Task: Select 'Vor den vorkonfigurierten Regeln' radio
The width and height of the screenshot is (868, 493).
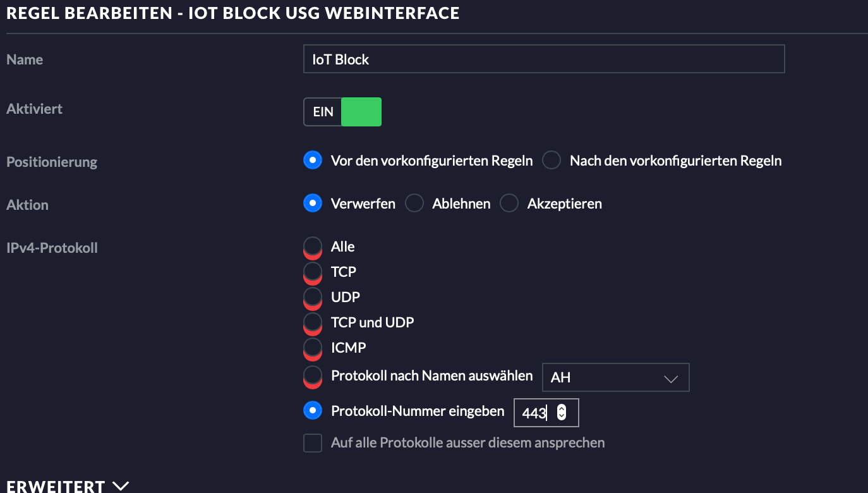Action: [x=313, y=161]
